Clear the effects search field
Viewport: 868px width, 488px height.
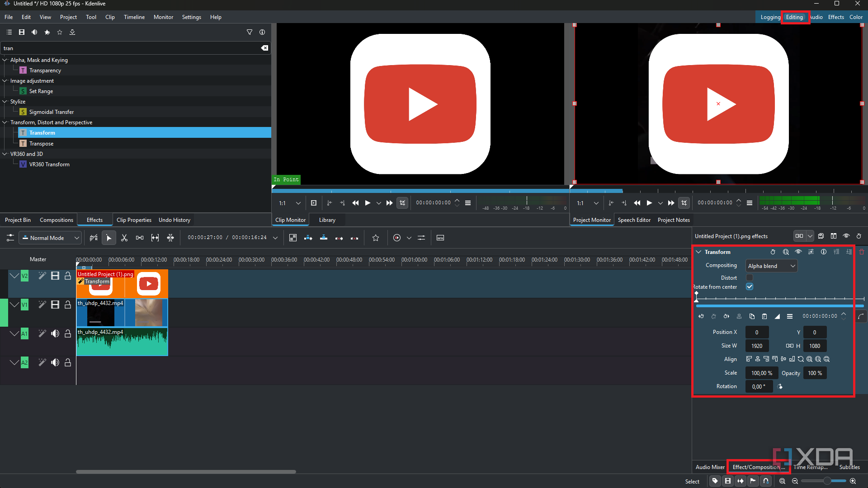click(265, 48)
